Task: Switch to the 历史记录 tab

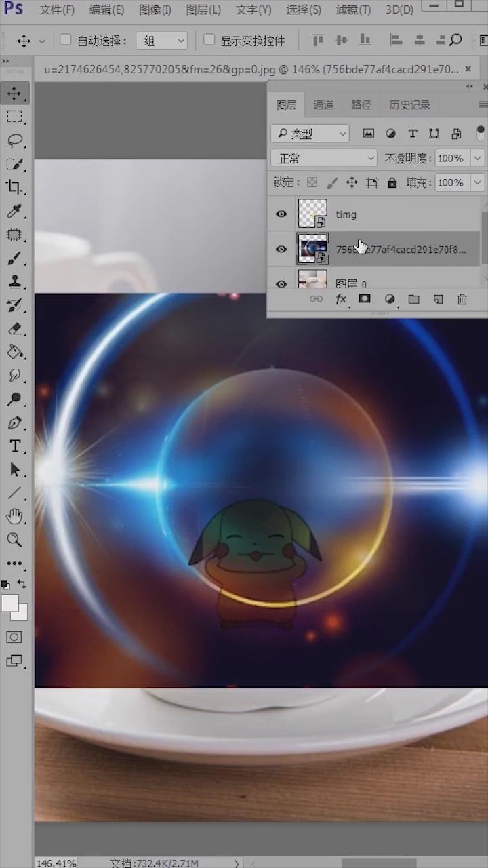Action: tap(409, 104)
